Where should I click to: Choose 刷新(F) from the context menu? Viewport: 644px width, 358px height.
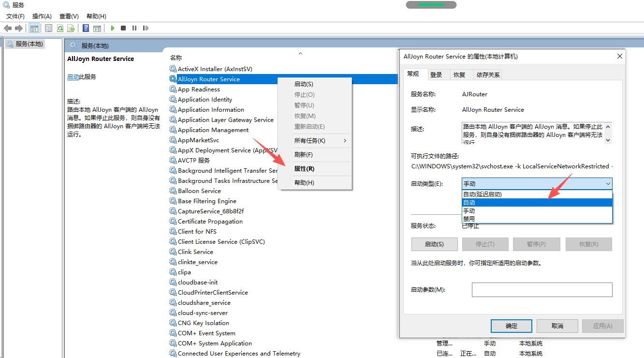(x=315, y=155)
